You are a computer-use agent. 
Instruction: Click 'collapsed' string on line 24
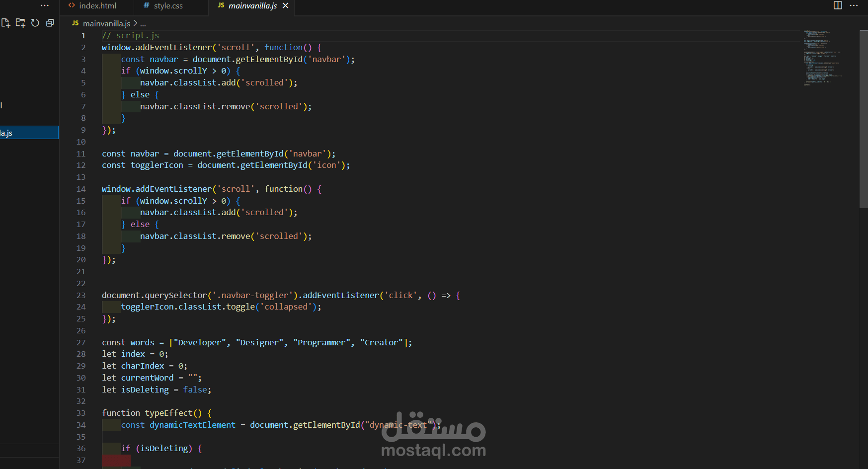286,307
